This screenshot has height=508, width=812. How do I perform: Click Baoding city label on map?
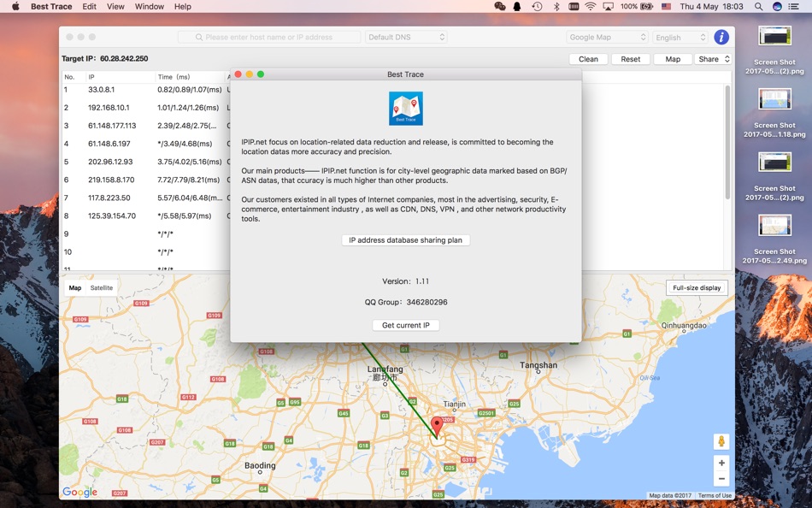point(260,465)
